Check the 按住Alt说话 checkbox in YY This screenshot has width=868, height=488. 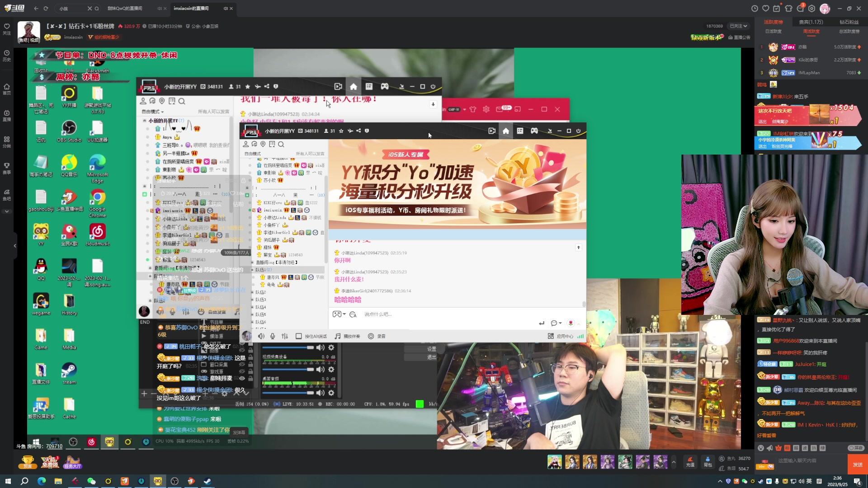[299, 336]
